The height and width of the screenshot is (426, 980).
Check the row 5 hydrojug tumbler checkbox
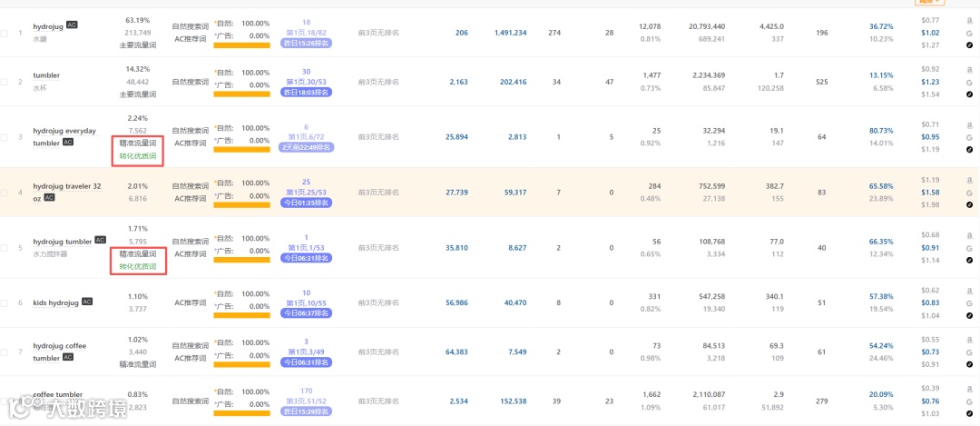point(5,248)
